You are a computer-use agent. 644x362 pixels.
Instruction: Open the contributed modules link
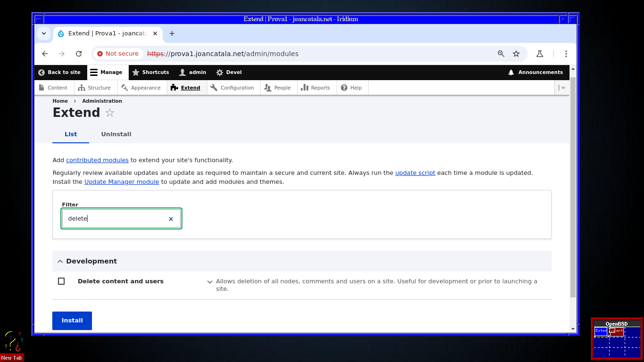(97, 160)
